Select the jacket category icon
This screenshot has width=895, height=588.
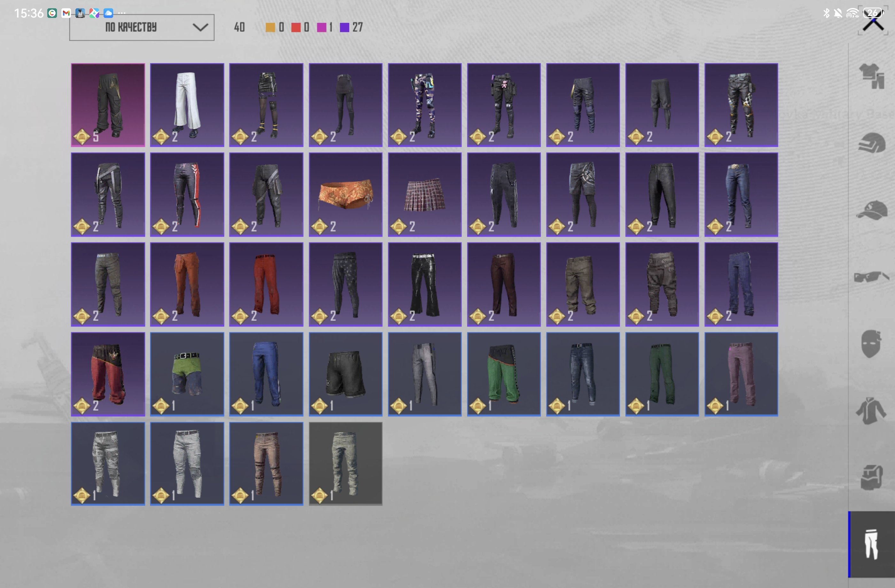coord(871,411)
